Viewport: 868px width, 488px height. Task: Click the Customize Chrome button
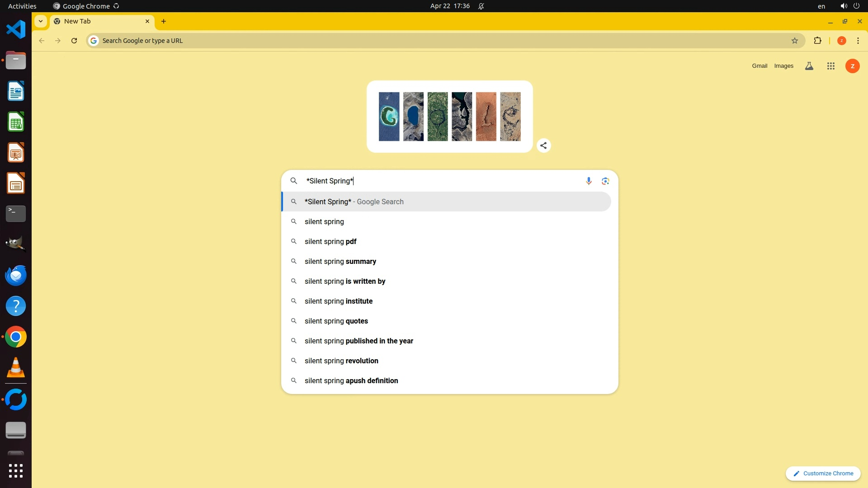point(823,473)
